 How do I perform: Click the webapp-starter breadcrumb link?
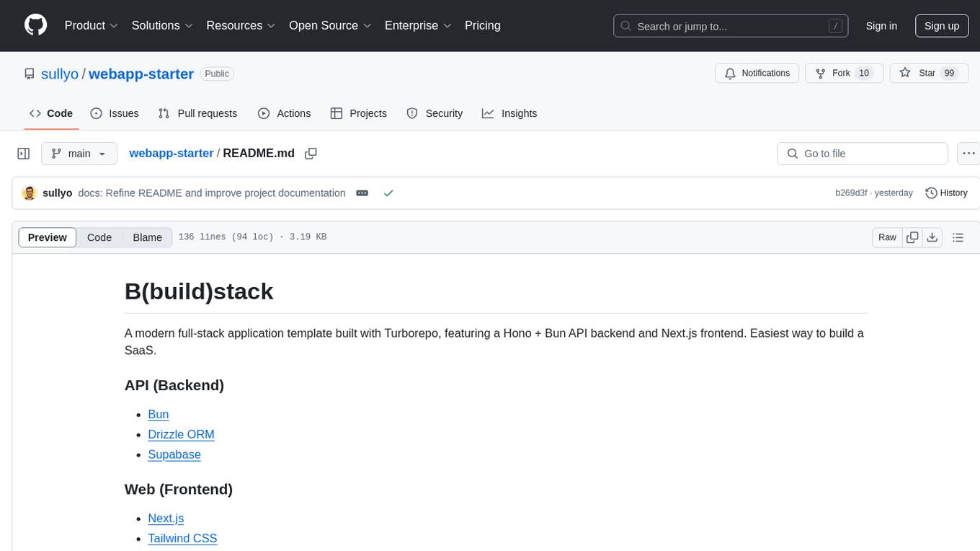(171, 153)
